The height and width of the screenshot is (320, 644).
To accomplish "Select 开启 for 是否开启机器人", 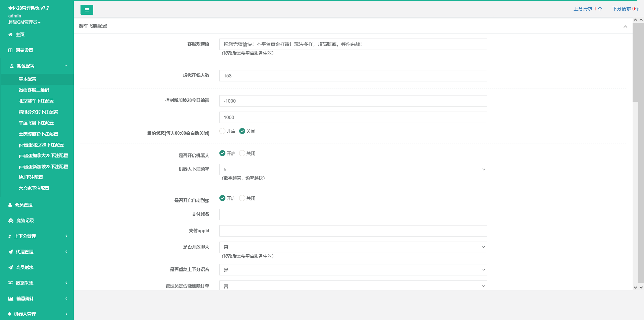I will [x=222, y=153].
